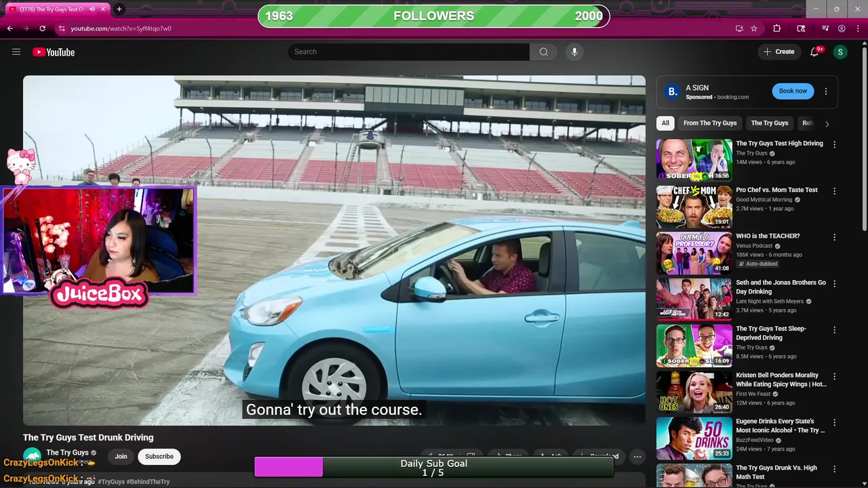Click the #BehindTheTry hashtag
868x488 pixels.
[148, 481]
